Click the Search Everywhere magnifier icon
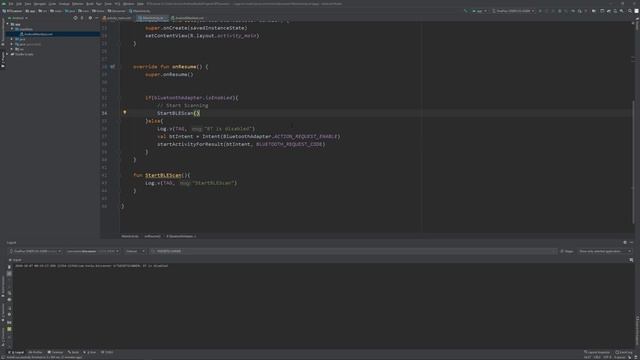This screenshot has height=360, width=640. [630, 11]
